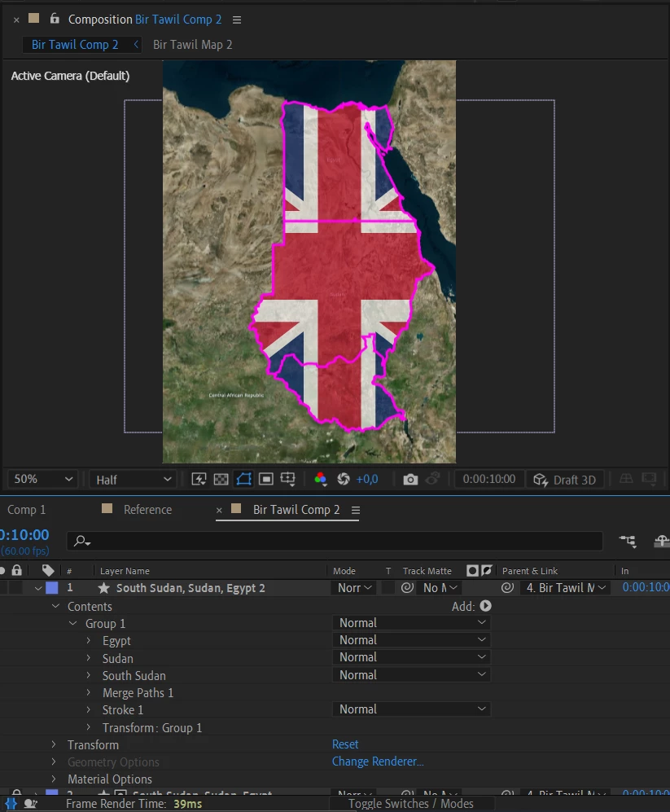Expand the Egypt shape path
670x812 pixels.
click(88, 641)
